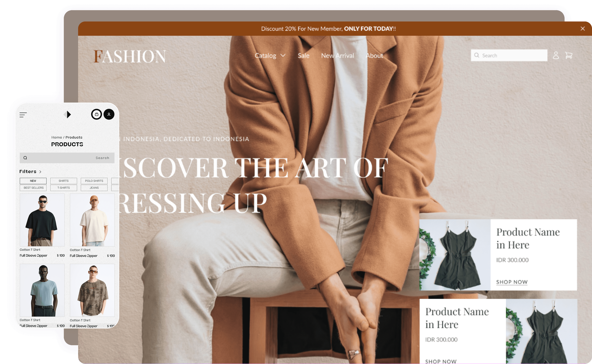The image size is (592, 364).
Task: Focus the desktop Search field
Action: 509,55
